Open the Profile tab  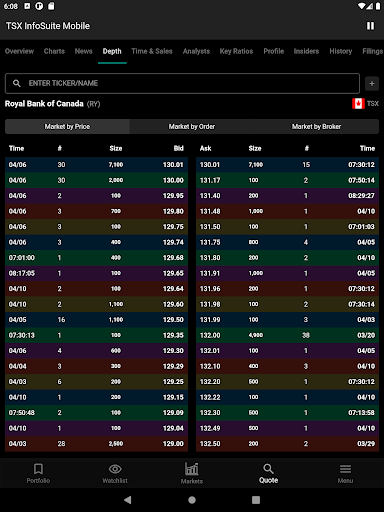click(x=274, y=51)
